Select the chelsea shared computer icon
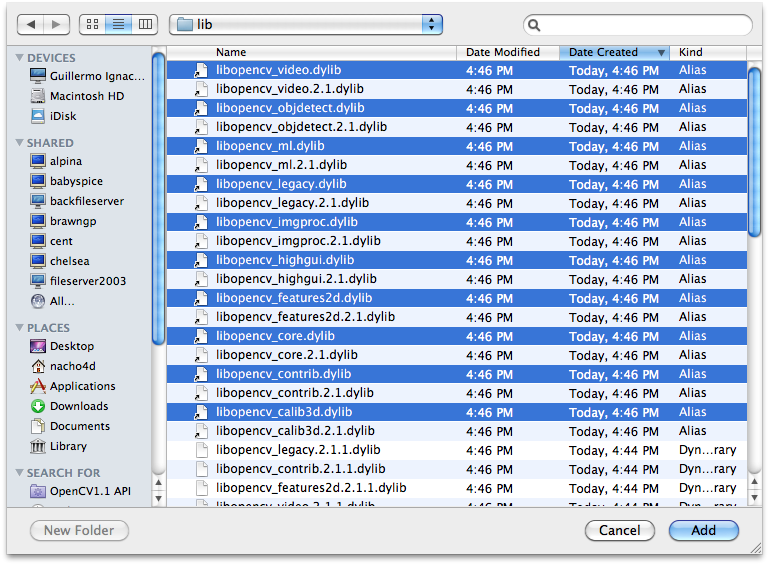 [38, 261]
